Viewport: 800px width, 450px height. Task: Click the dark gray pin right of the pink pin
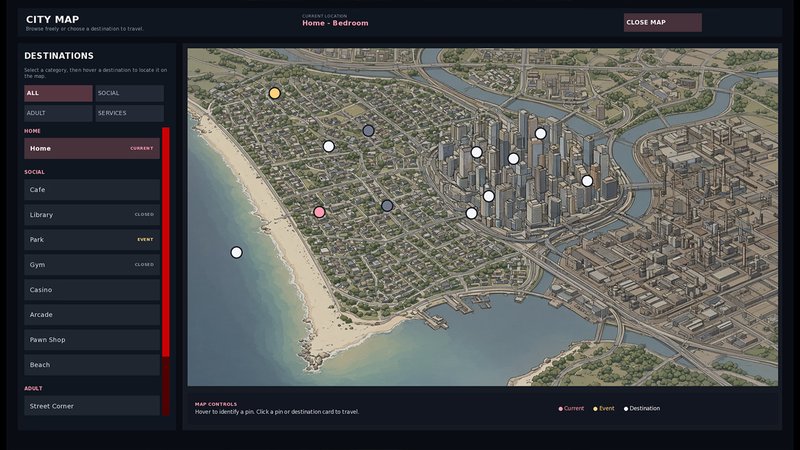387,206
